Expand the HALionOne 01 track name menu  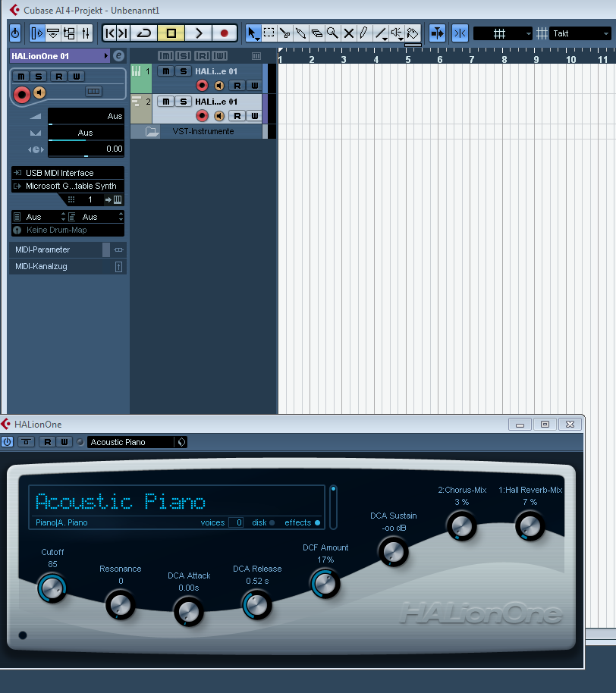[60, 56]
